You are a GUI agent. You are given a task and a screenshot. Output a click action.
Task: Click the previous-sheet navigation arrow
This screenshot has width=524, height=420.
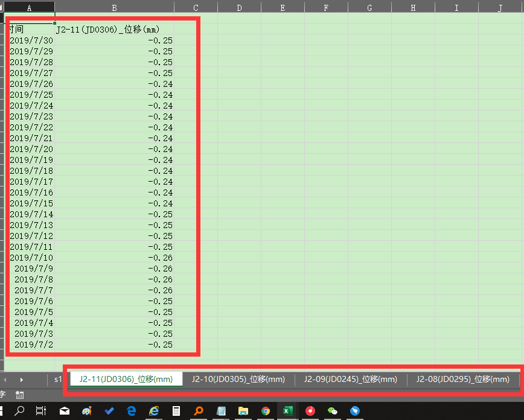tap(5, 380)
